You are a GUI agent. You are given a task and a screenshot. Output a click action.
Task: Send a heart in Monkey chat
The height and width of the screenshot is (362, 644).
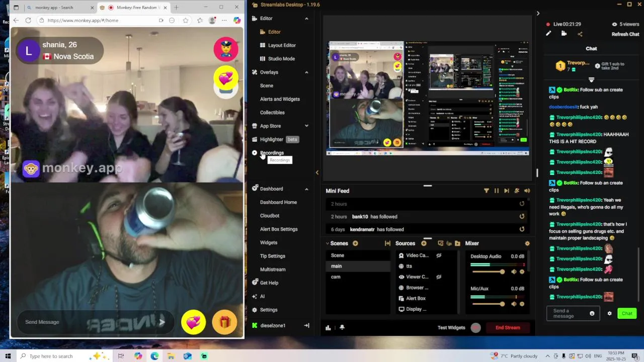coord(194,322)
